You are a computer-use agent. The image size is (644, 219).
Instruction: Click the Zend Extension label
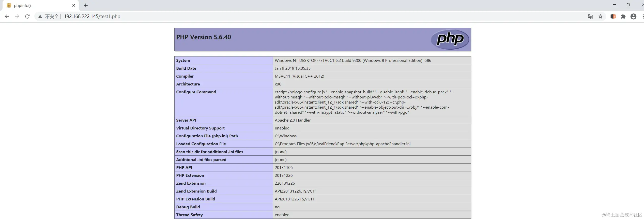click(x=191, y=183)
